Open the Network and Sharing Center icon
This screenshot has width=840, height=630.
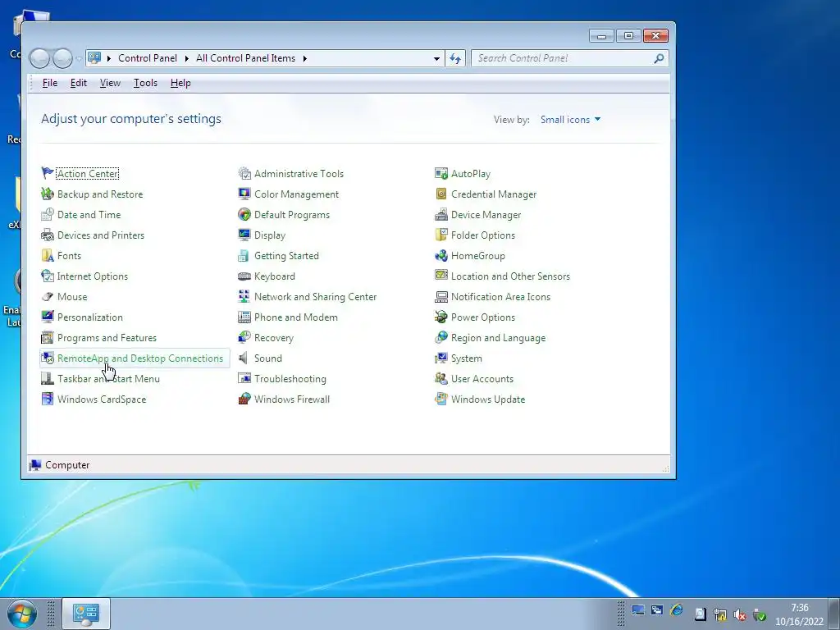point(244,296)
